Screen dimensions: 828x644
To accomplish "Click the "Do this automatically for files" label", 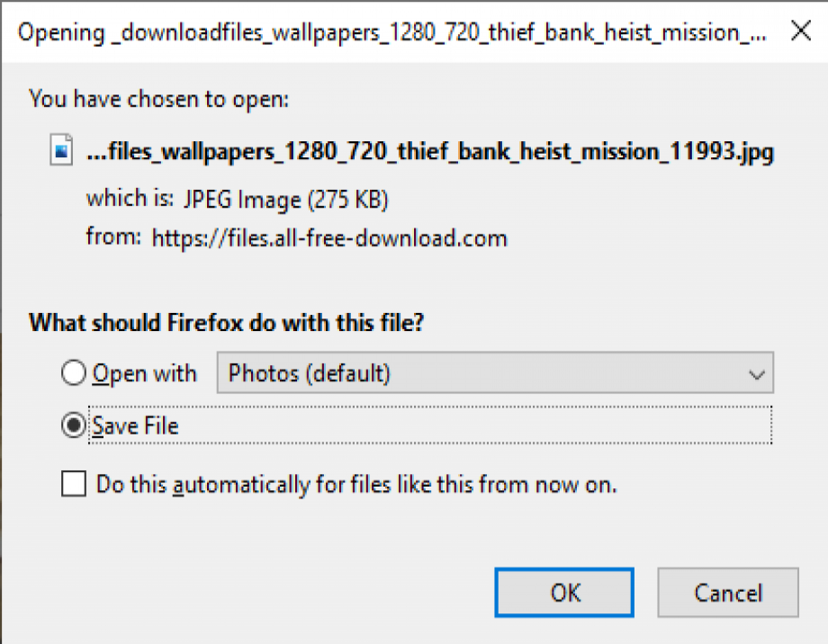I will click(x=356, y=485).
